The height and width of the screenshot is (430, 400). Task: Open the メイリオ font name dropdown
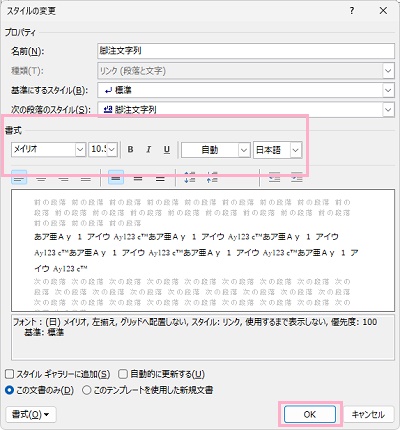coord(80,150)
